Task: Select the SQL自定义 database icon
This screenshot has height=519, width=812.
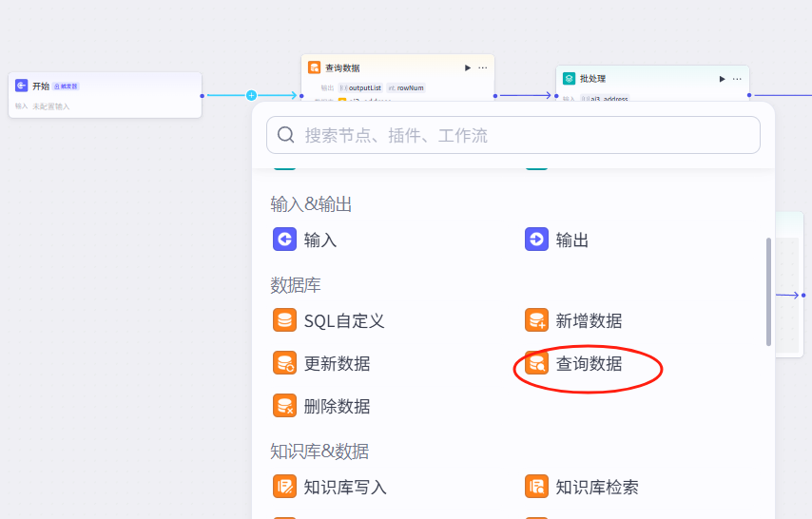Action: pyautogui.click(x=285, y=320)
